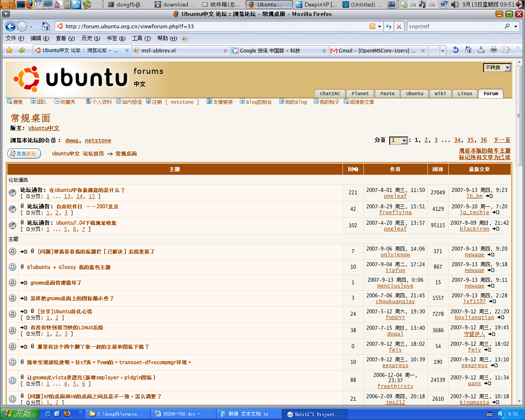Click the house icon in the tab bar toolbar
Image resolution: width=525 pixels, height=420 pixels.
click(468, 50)
